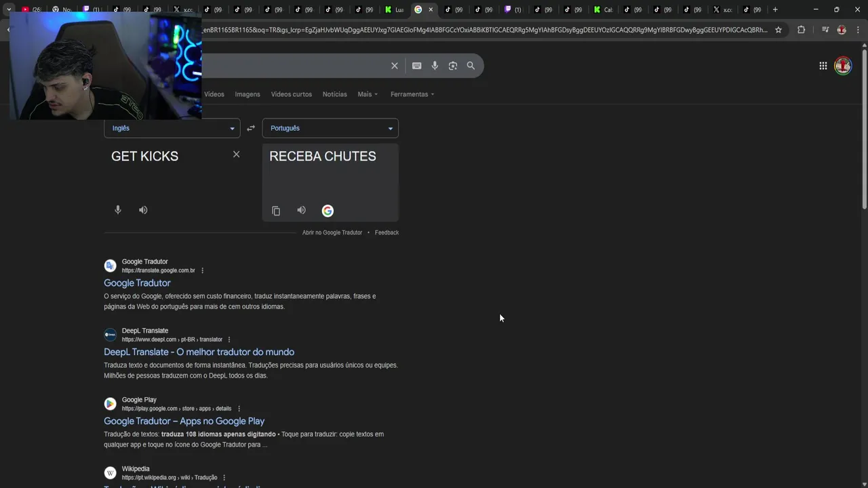
Task: Click the Feedback link
Action: [x=387, y=232]
